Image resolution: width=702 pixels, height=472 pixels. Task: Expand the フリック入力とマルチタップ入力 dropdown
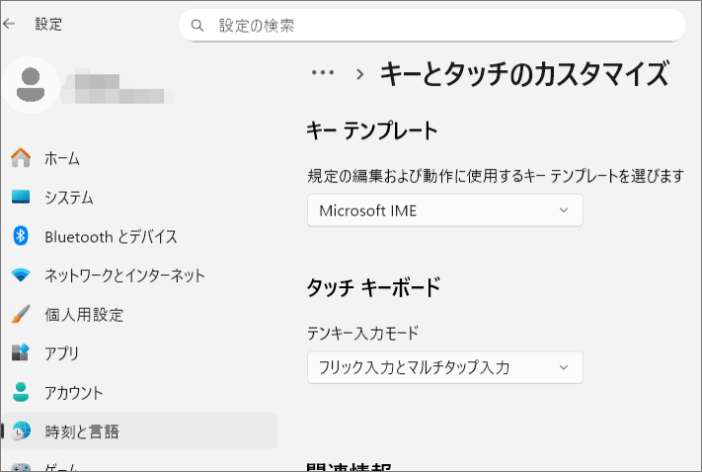tap(445, 367)
